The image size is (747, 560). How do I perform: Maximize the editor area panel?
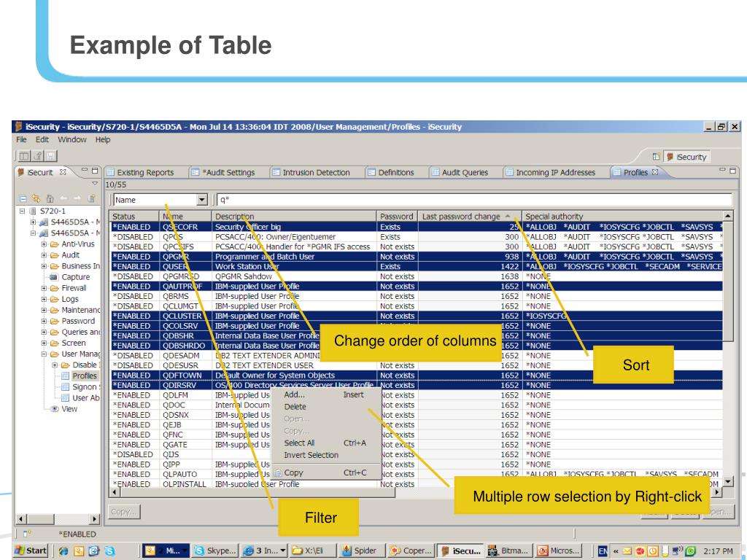[732, 170]
